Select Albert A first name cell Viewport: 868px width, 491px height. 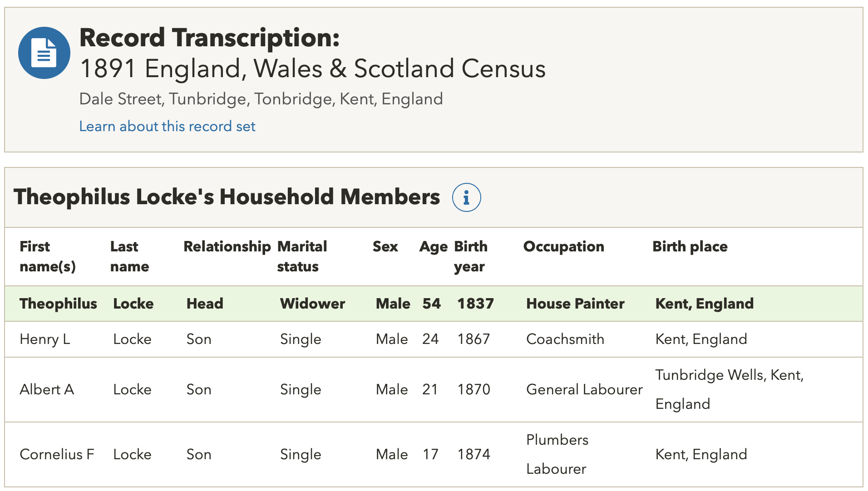[47, 390]
